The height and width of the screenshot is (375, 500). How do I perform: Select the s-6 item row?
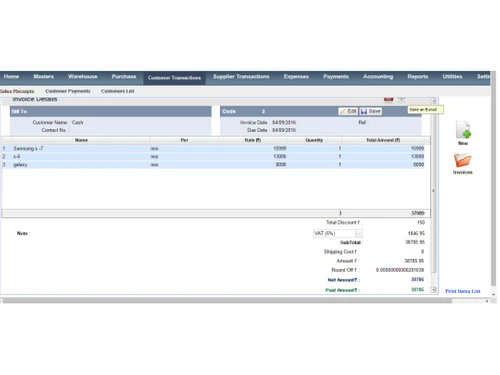(x=213, y=157)
